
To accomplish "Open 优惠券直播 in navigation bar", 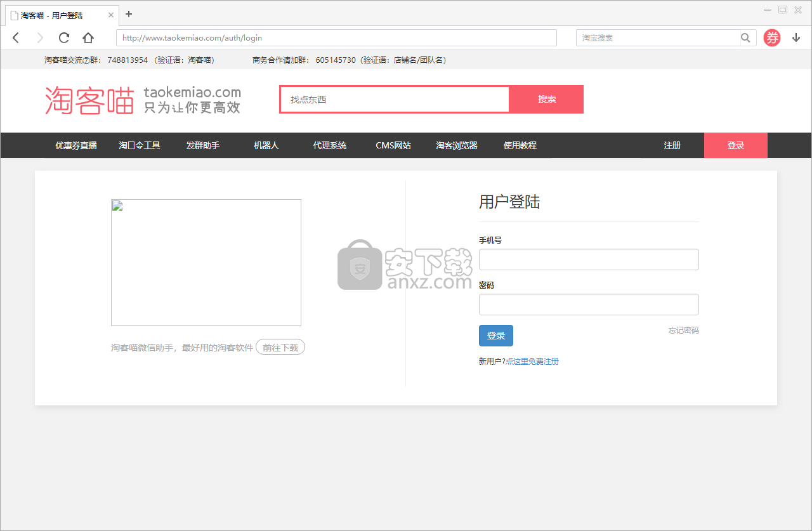I will point(76,145).
